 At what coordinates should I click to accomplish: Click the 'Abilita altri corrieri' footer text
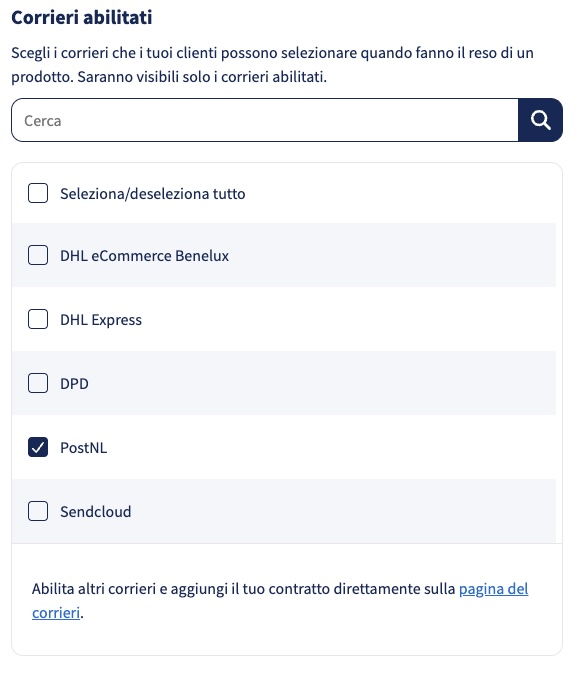point(243,589)
